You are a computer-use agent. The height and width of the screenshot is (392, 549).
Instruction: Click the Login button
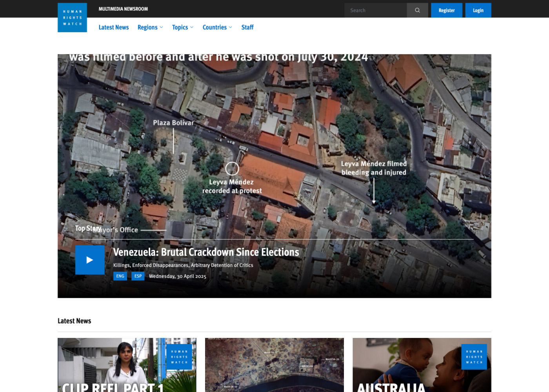coord(478,11)
